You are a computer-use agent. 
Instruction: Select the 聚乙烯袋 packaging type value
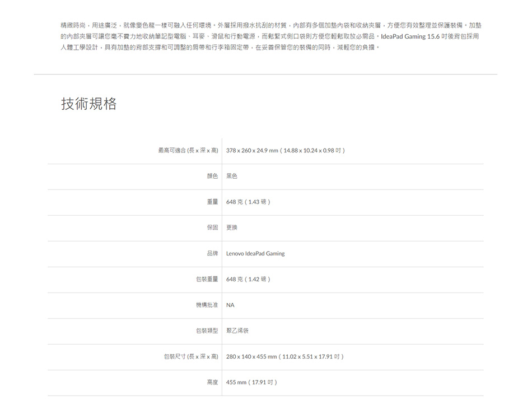(237, 331)
